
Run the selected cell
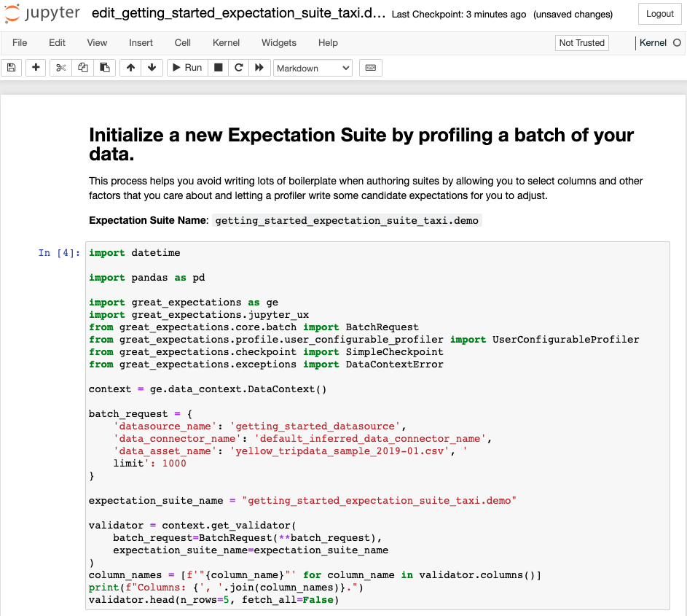click(187, 68)
